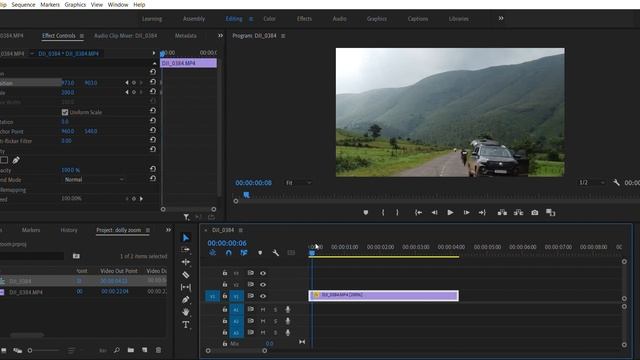Select the Type tool
Viewport: 640px width, 360px height.
(x=186, y=324)
